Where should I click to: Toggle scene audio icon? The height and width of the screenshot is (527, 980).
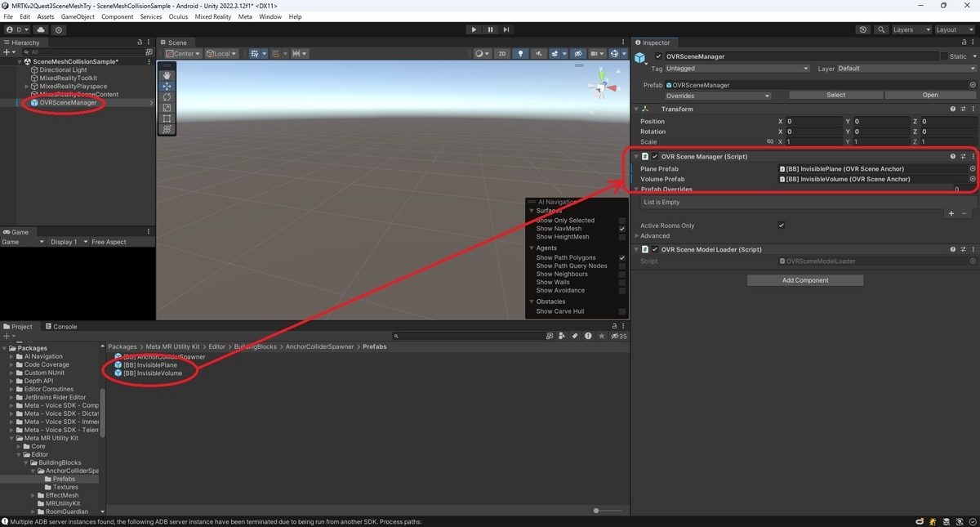pos(539,54)
